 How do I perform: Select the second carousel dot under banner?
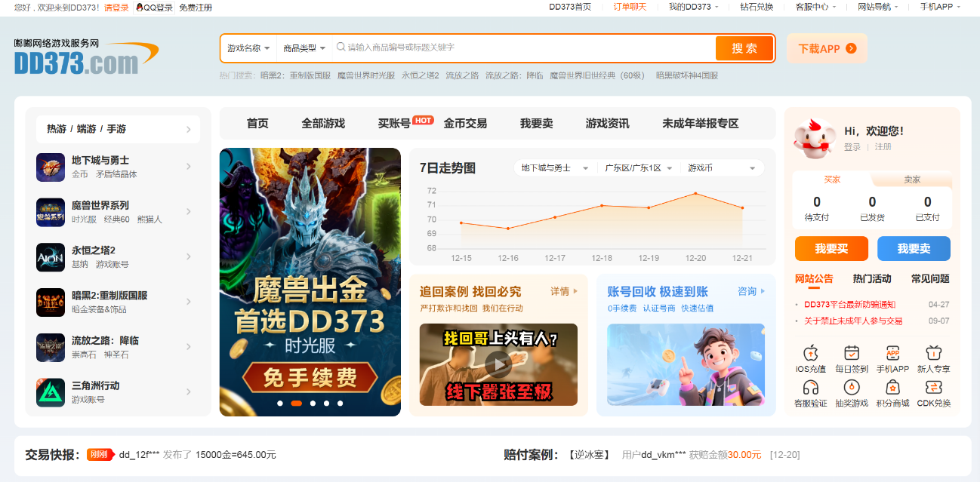pyautogui.click(x=297, y=404)
